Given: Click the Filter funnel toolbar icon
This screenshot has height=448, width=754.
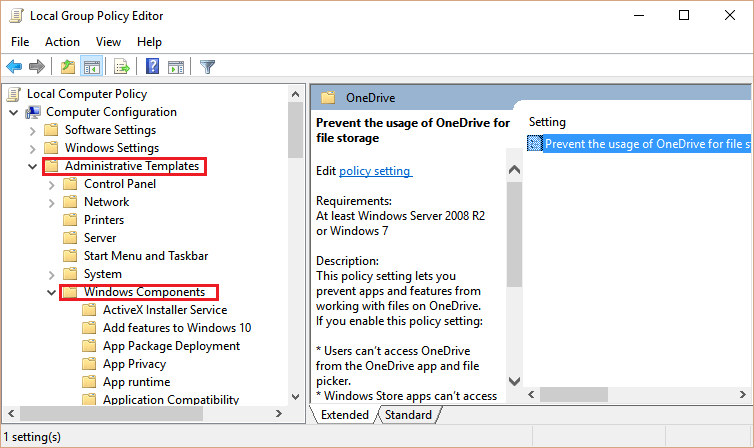Looking at the screenshot, I should pyautogui.click(x=207, y=66).
